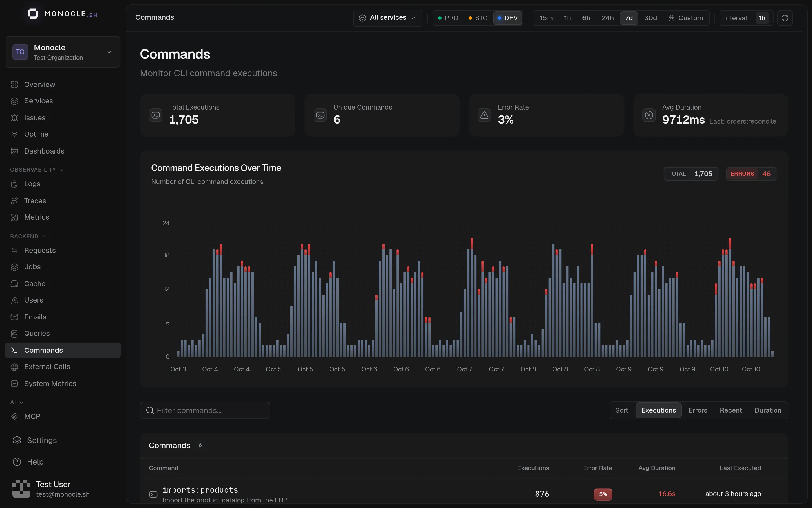
Task: Focus the Filter commands search field
Action: [205, 410]
